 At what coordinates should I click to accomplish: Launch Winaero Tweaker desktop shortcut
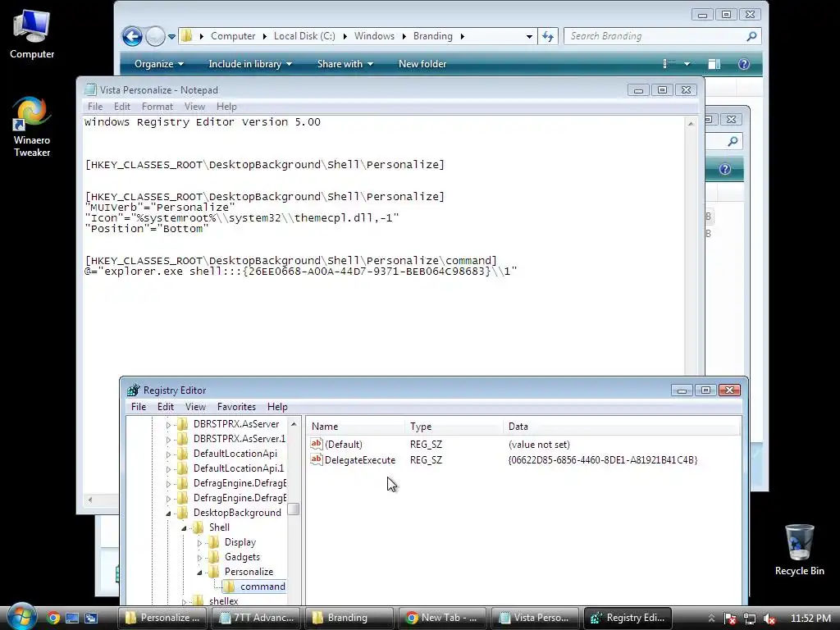pyautogui.click(x=32, y=126)
